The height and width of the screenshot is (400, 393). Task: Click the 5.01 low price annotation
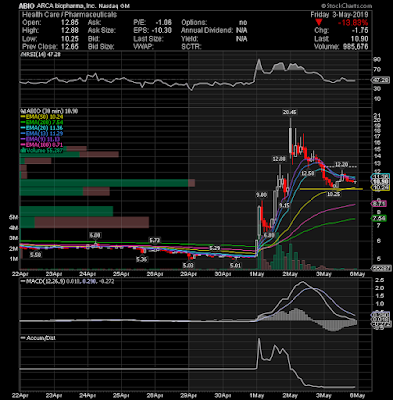(x=235, y=265)
